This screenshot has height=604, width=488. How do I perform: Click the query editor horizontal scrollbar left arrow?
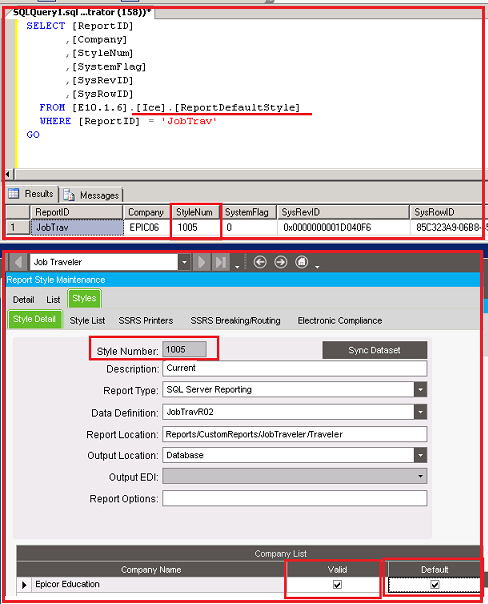click(x=8, y=174)
